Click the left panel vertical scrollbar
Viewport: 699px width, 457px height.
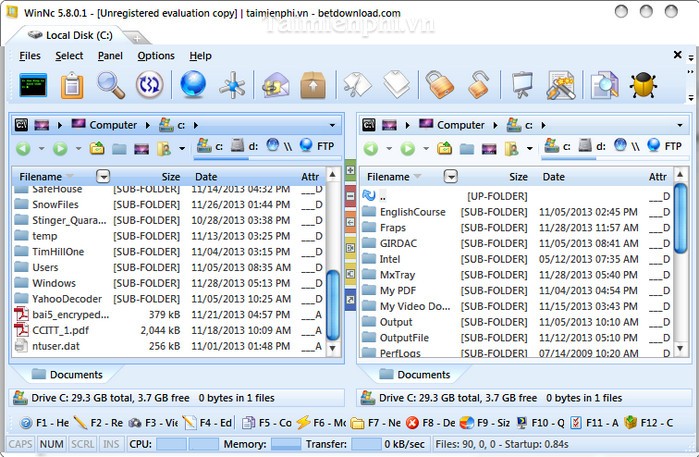point(334,300)
